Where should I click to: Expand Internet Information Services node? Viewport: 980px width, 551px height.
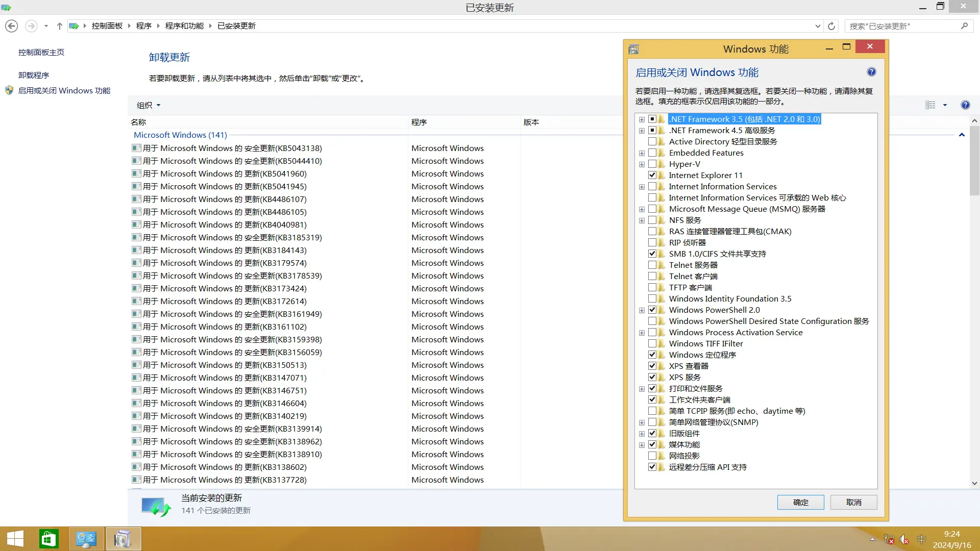642,187
